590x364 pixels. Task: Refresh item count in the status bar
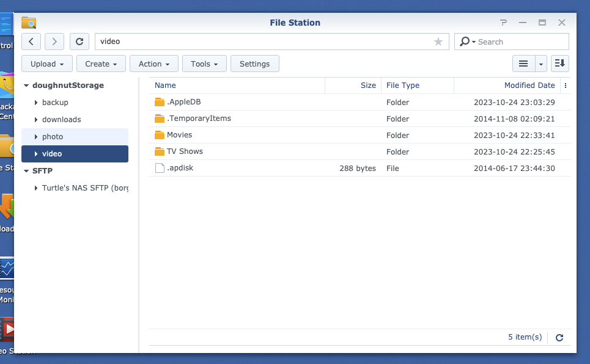tap(559, 337)
